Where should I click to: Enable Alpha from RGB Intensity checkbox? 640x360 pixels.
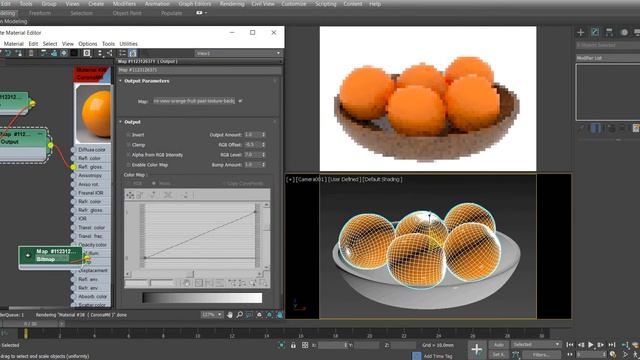click(129, 155)
